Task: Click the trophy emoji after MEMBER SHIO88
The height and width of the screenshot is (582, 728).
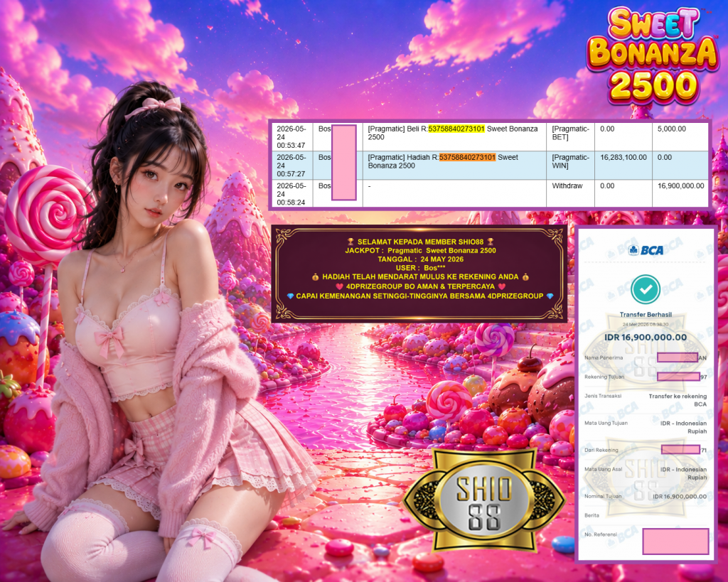Action: coord(490,242)
